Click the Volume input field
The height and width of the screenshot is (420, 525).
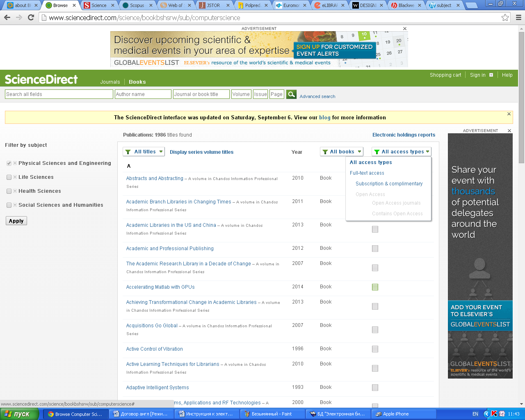coord(241,94)
